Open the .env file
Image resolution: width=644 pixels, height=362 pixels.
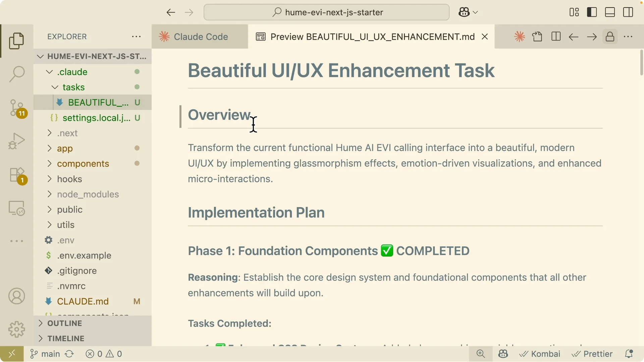[93, 240]
